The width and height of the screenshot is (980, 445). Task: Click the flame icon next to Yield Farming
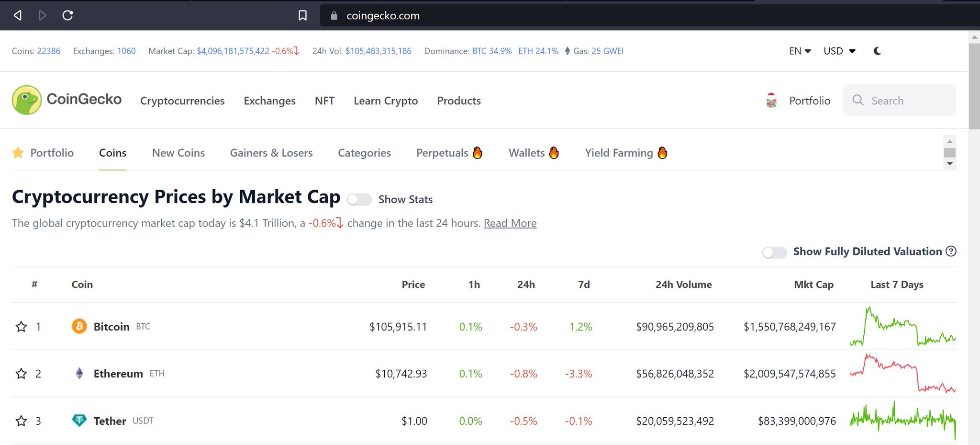pyautogui.click(x=662, y=152)
